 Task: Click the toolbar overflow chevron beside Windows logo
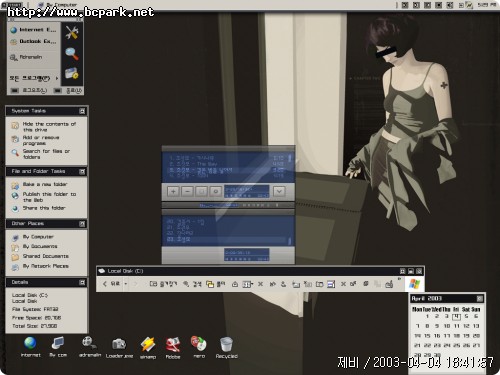[x=399, y=279]
